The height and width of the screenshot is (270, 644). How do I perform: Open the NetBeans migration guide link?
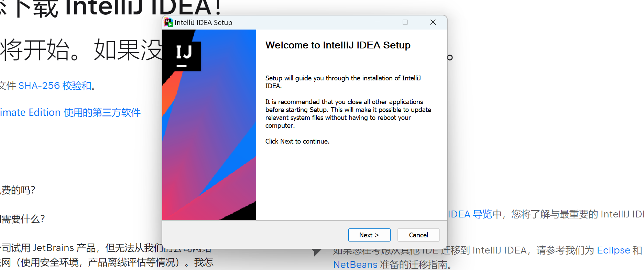(355, 265)
